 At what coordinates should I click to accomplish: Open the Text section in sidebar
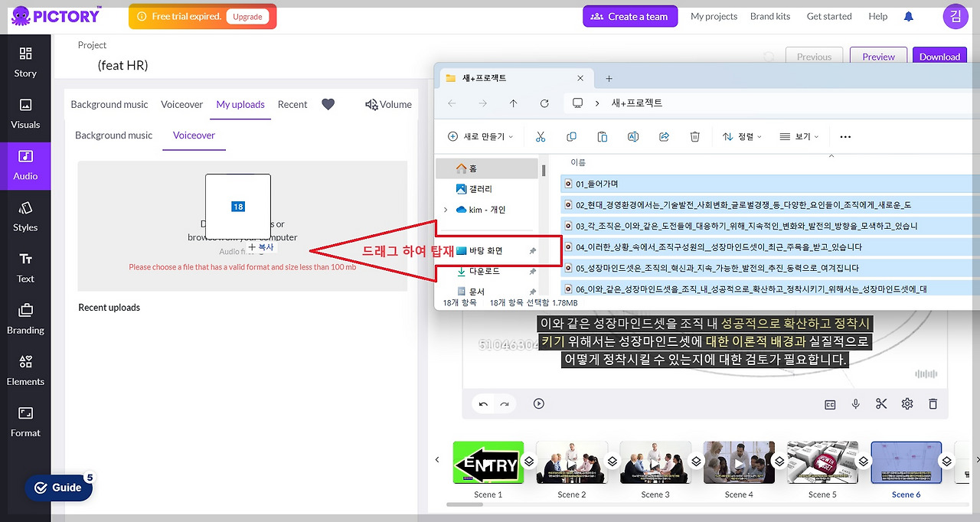25,268
